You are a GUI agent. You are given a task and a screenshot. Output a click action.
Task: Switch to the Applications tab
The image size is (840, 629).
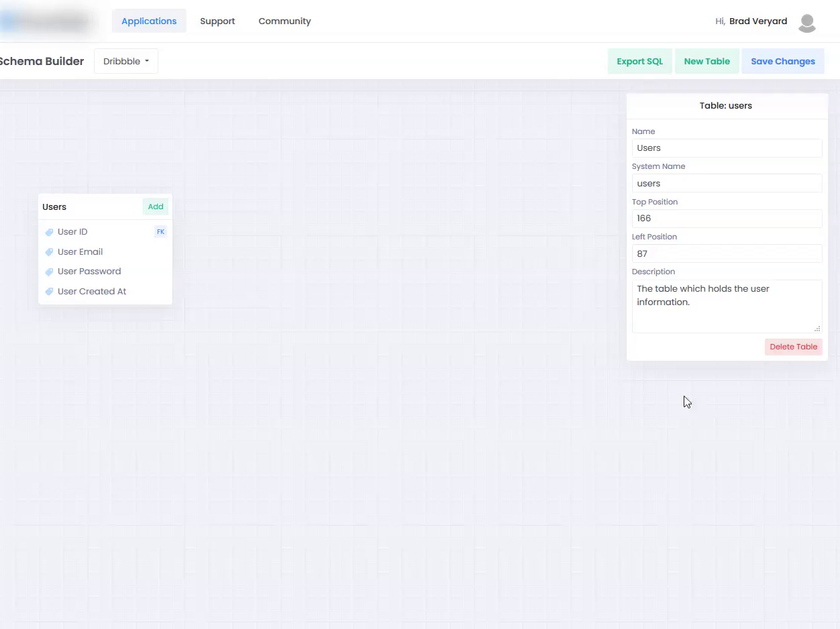(149, 21)
